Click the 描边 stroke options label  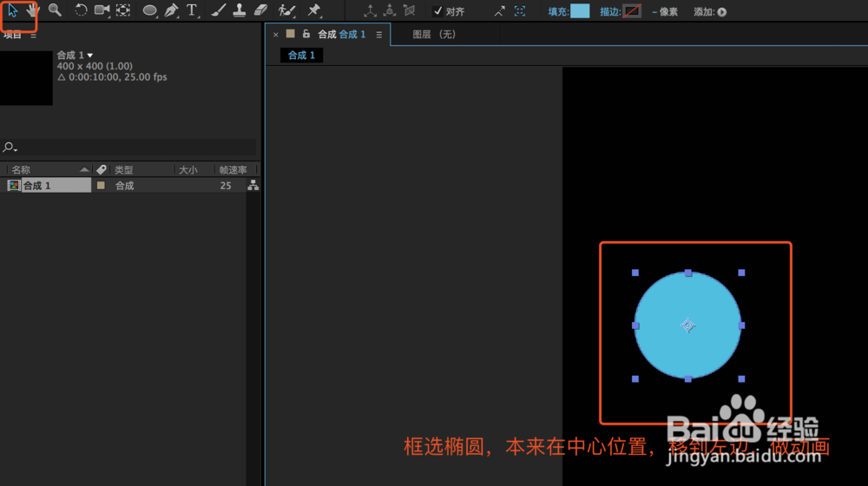pos(610,11)
